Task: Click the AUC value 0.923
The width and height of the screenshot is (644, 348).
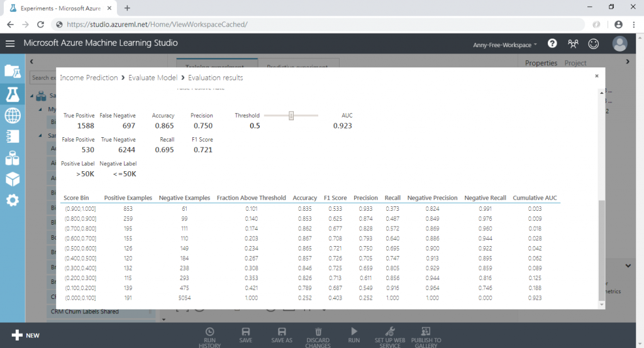Action: click(x=343, y=126)
